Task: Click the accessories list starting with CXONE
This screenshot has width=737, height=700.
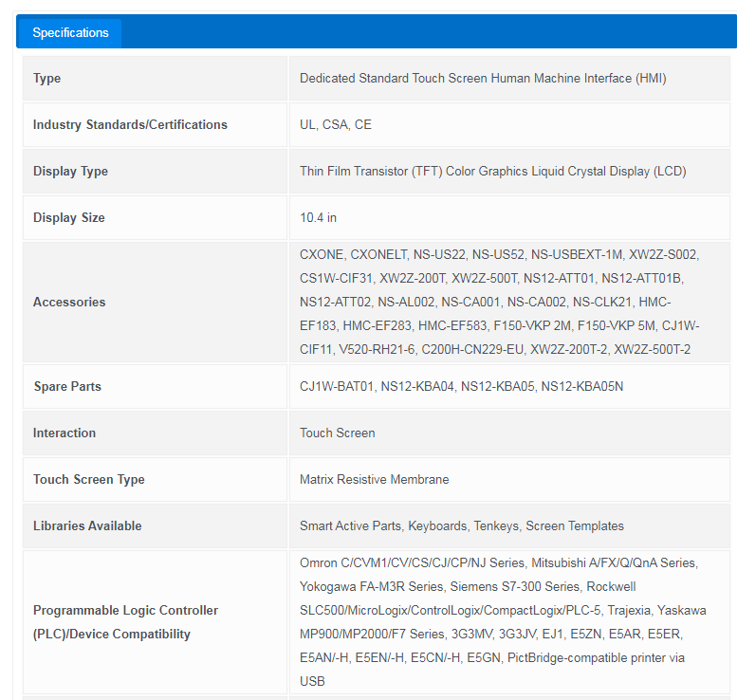Action: [x=499, y=302]
